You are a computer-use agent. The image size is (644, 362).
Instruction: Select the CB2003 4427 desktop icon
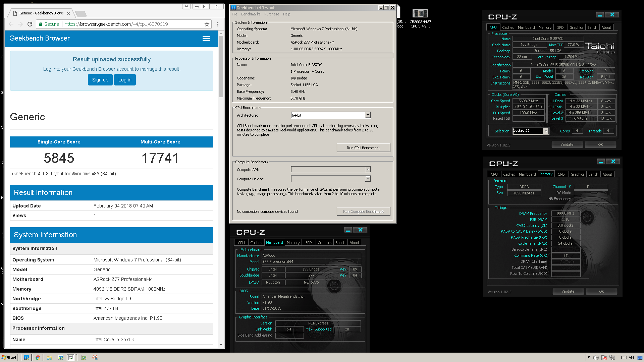click(x=420, y=18)
